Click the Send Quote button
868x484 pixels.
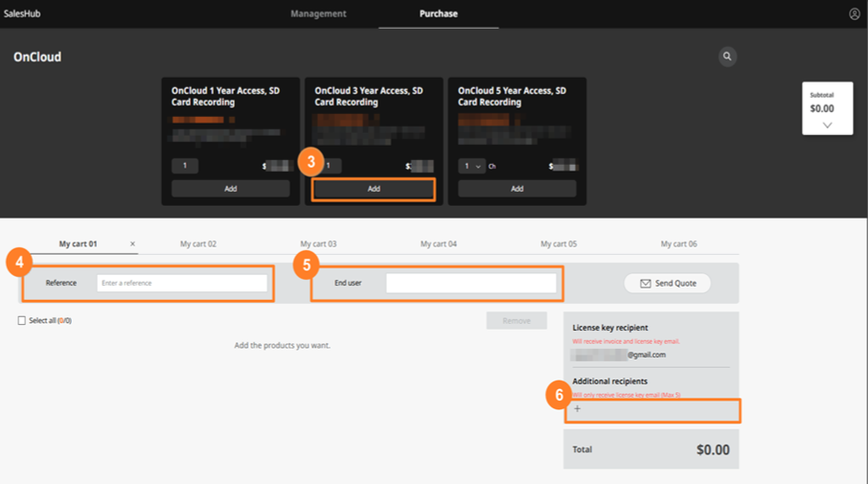668,283
